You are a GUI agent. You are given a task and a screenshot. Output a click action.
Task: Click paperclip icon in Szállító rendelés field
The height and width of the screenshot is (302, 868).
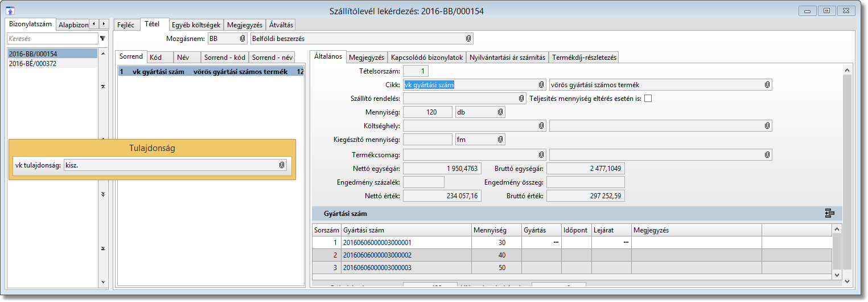(522, 99)
